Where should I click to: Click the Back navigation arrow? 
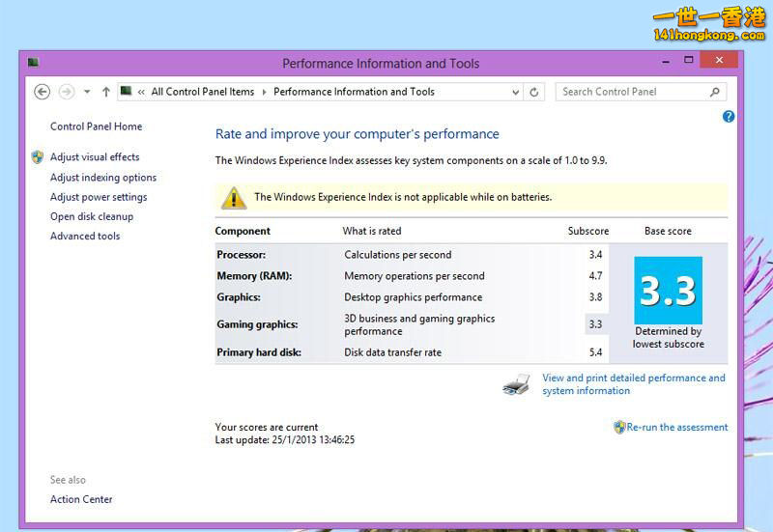(x=42, y=92)
